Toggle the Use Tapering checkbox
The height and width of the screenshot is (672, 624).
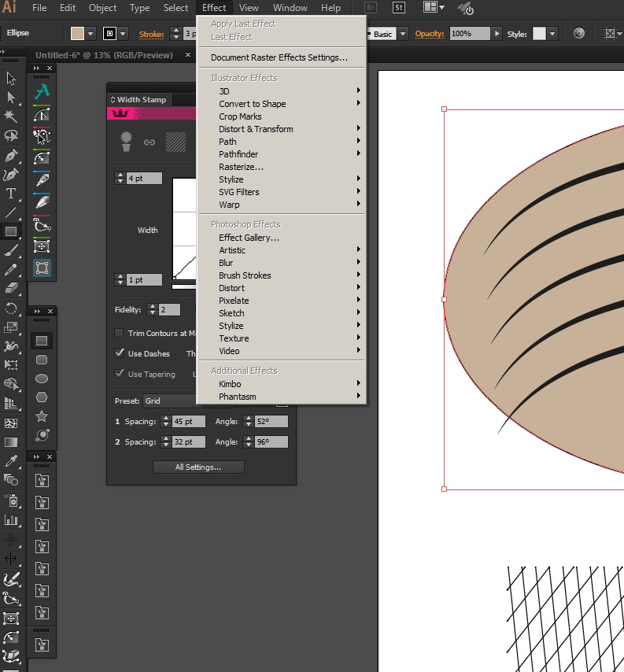(120, 375)
